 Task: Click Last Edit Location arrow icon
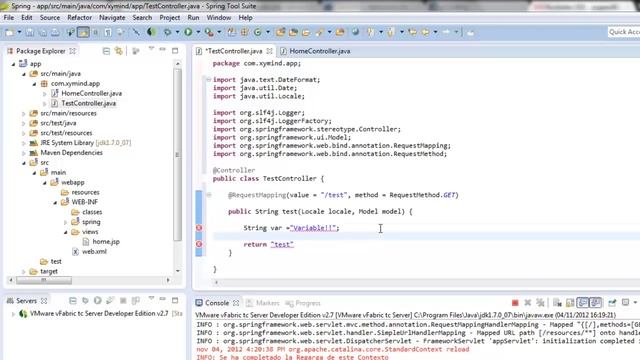413,32
